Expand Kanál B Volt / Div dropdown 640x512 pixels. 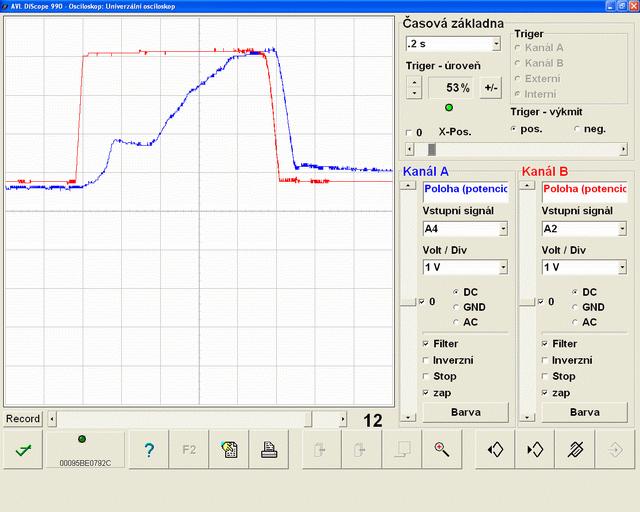coord(621,267)
